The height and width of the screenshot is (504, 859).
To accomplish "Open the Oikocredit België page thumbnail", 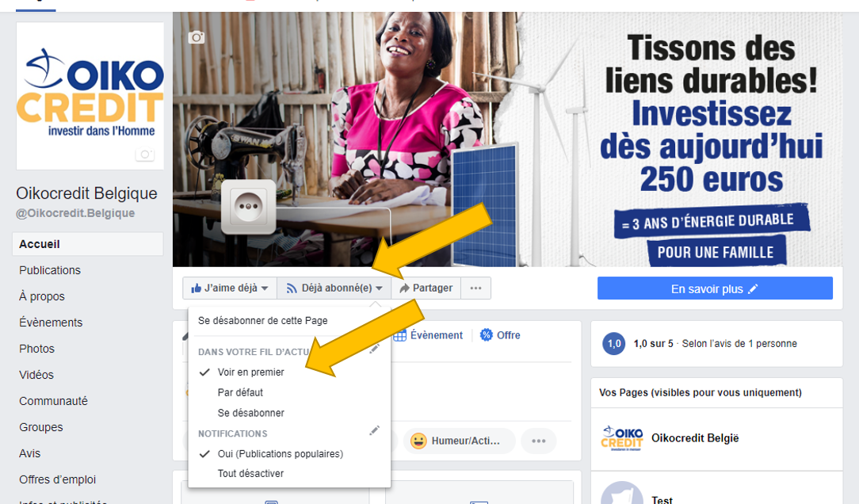I will click(622, 438).
